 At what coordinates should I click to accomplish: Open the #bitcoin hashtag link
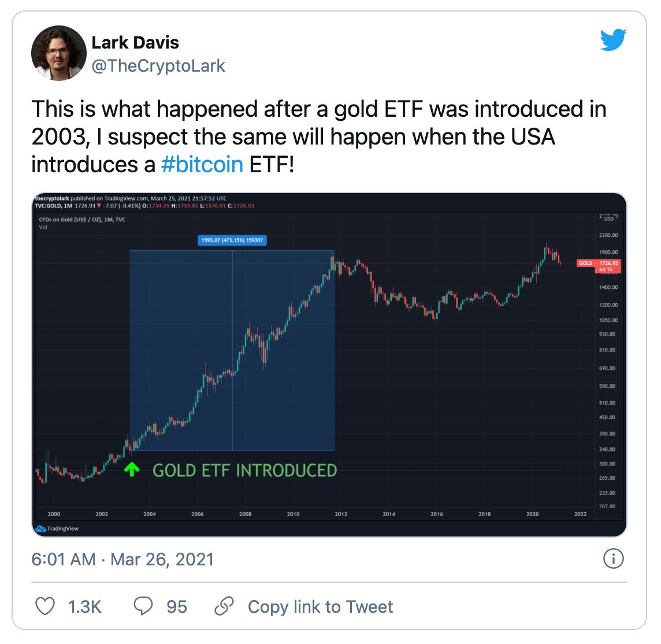[202, 164]
